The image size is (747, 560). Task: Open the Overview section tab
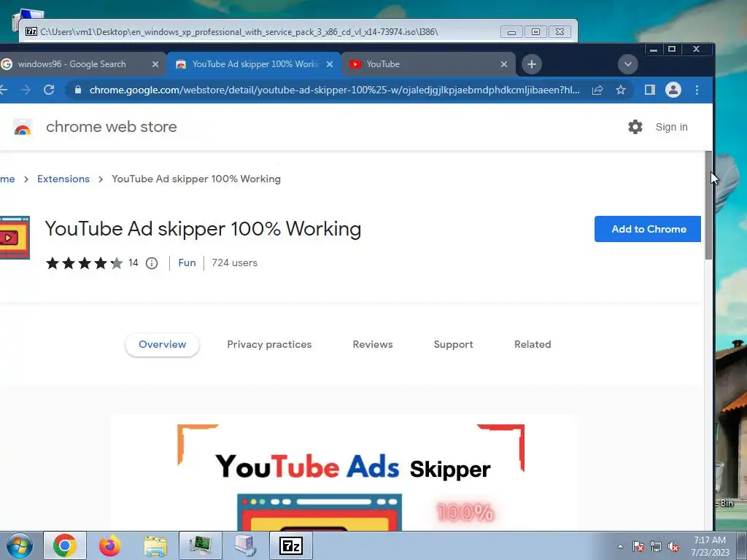click(x=163, y=344)
